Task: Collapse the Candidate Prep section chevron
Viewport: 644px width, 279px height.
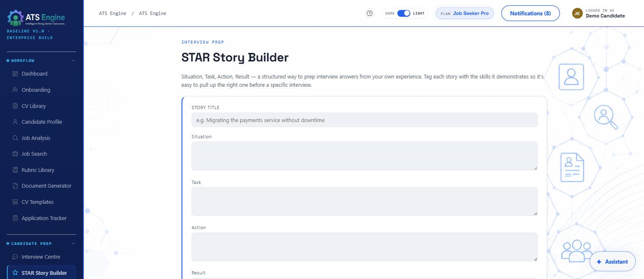Action: pyautogui.click(x=73, y=244)
